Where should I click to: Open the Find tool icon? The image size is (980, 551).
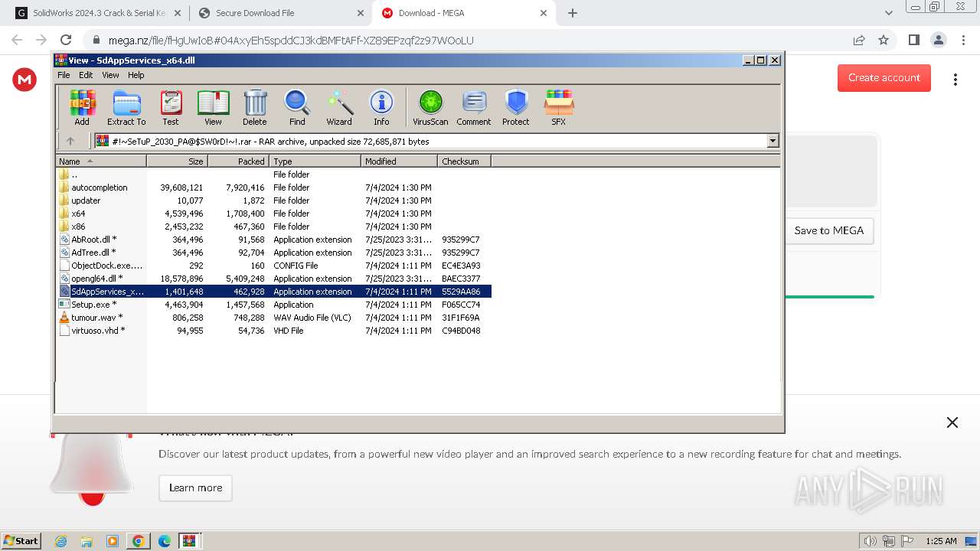297,107
